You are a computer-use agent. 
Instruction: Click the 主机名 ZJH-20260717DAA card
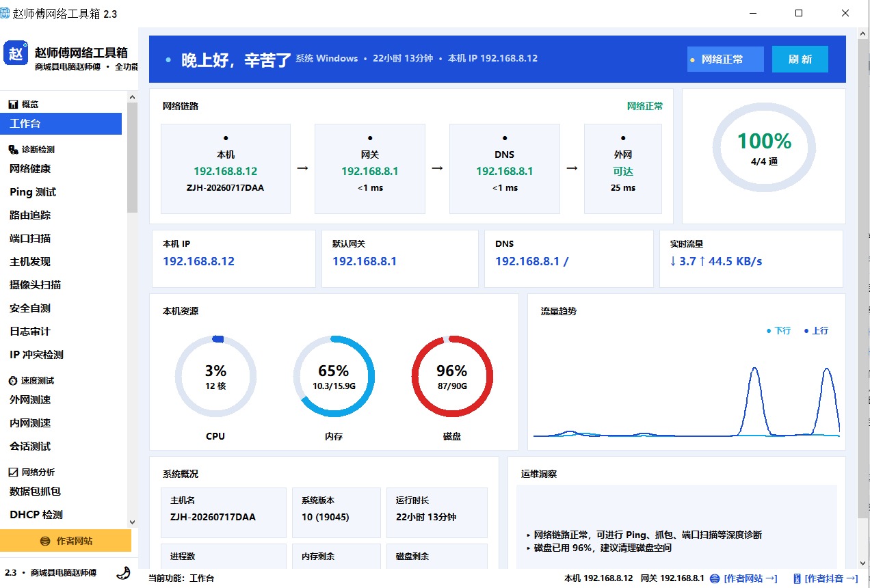coord(224,513)
